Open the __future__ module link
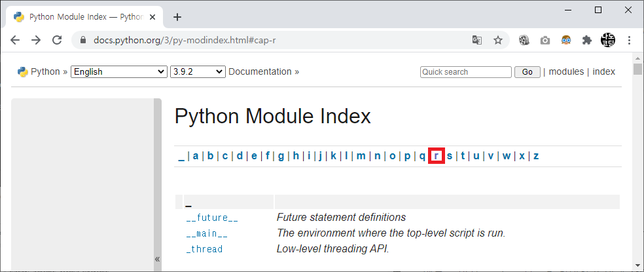This screenshot has width=644, height=272. point(212,218)
